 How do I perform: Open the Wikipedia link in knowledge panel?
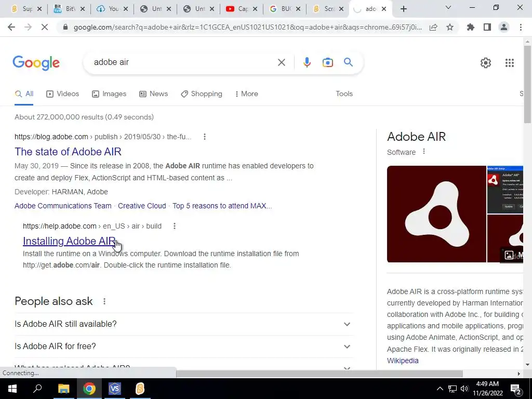click(x=403, y=361)
